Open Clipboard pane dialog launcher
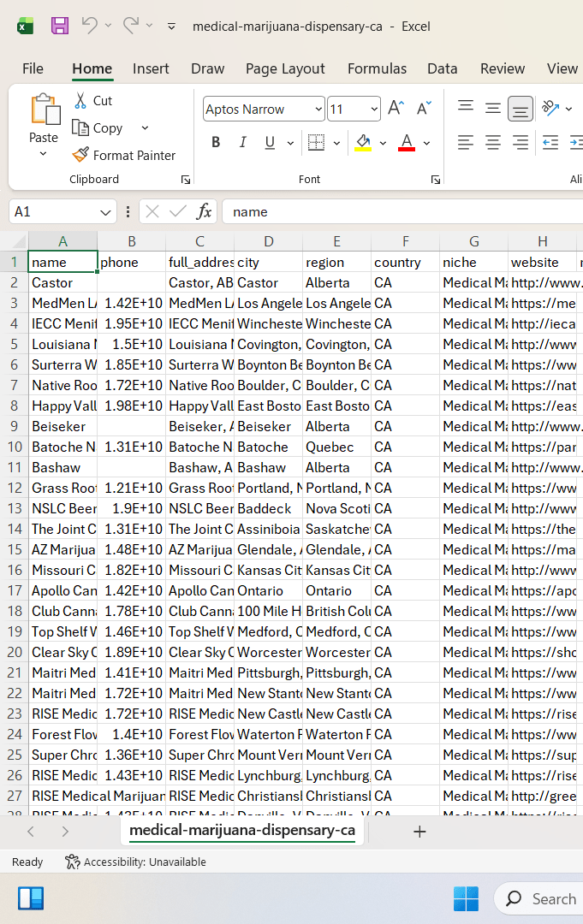 [x=186, y=180]
